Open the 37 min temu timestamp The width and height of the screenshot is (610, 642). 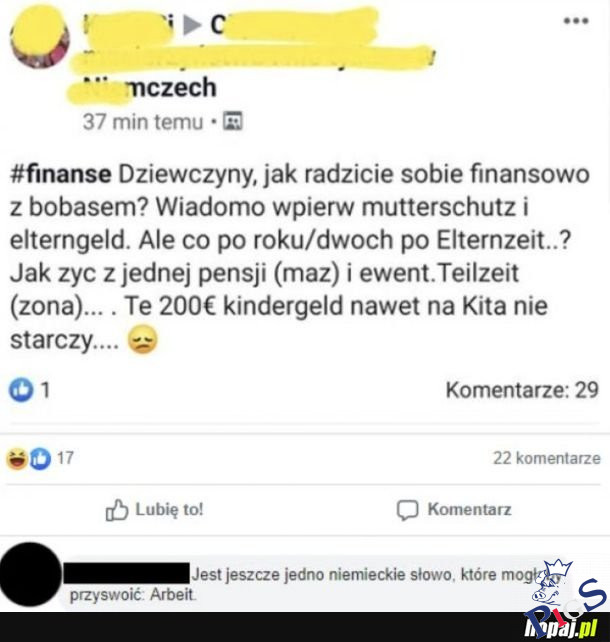(x=143, y=122)
